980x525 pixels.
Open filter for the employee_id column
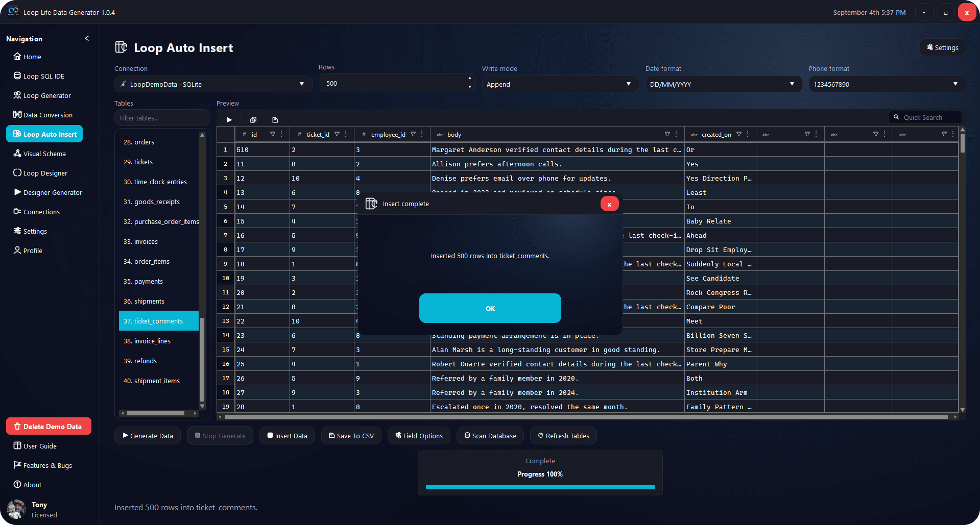413,134
